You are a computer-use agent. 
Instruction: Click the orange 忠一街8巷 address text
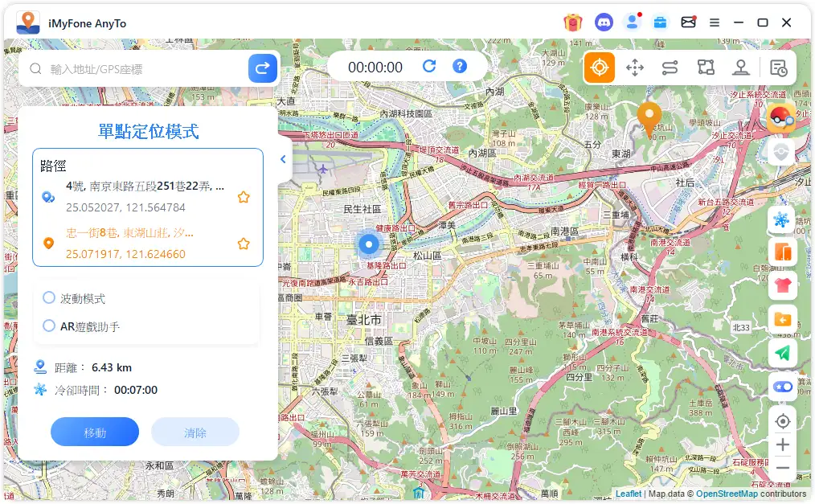130,233
